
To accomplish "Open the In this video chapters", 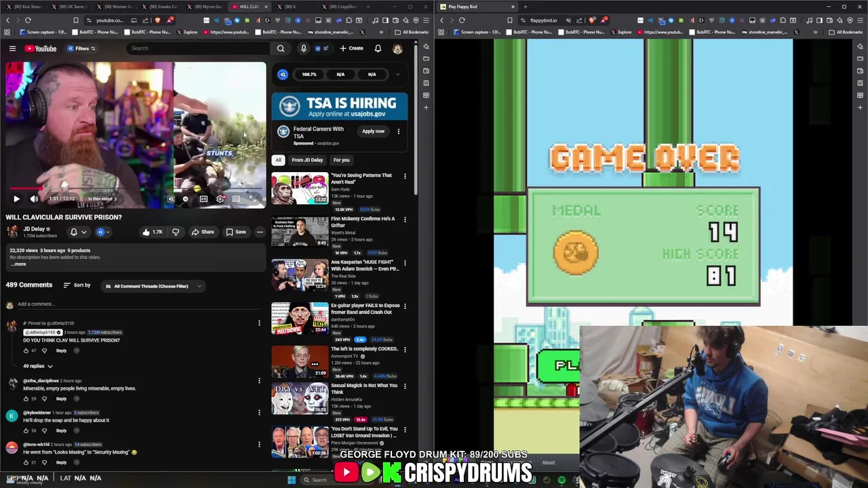I will [x=102, y=199].
